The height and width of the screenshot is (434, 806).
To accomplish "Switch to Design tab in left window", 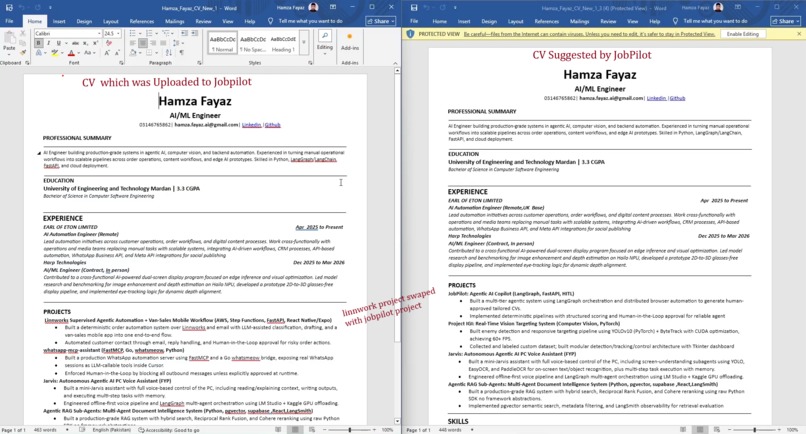I will tap(84, 21).
